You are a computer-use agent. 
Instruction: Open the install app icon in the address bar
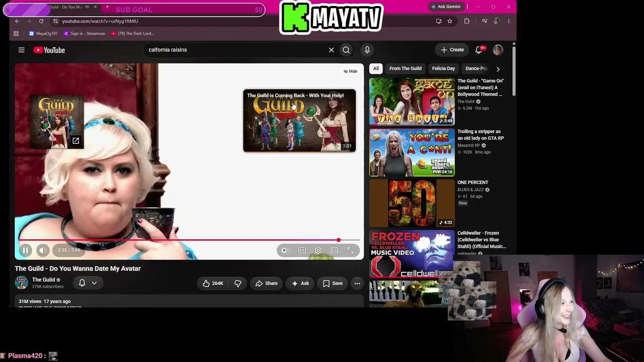pos(439,21)
